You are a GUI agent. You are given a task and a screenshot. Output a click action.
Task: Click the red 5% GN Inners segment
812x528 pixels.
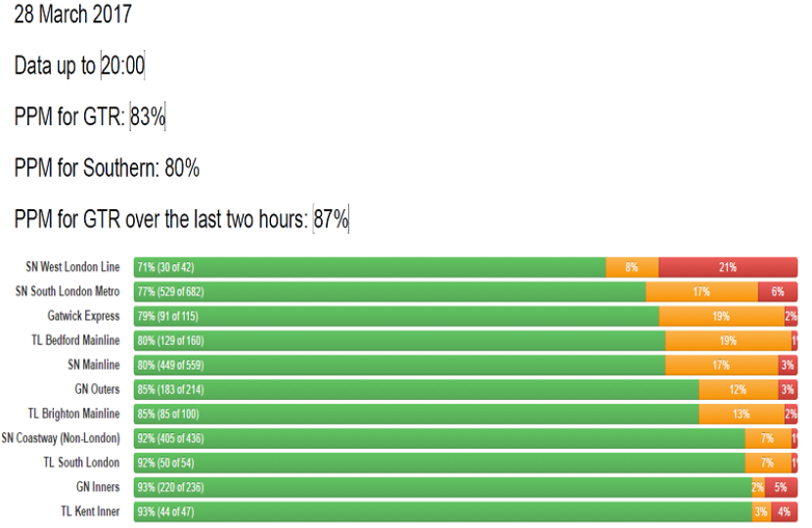click(x=781, y=487)
